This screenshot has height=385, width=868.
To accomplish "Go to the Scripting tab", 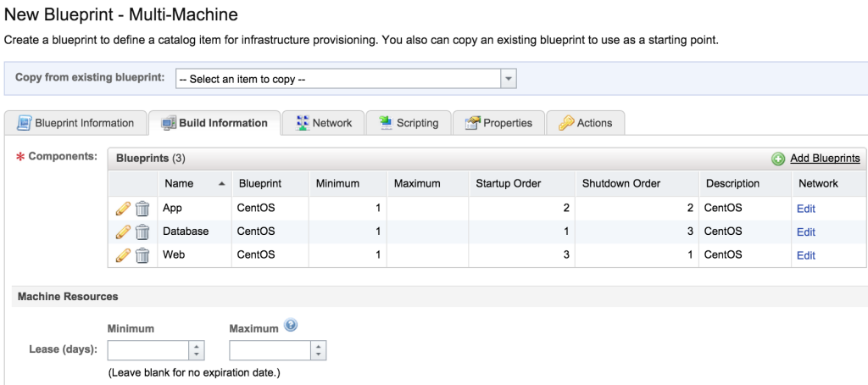I will [408, 123].
